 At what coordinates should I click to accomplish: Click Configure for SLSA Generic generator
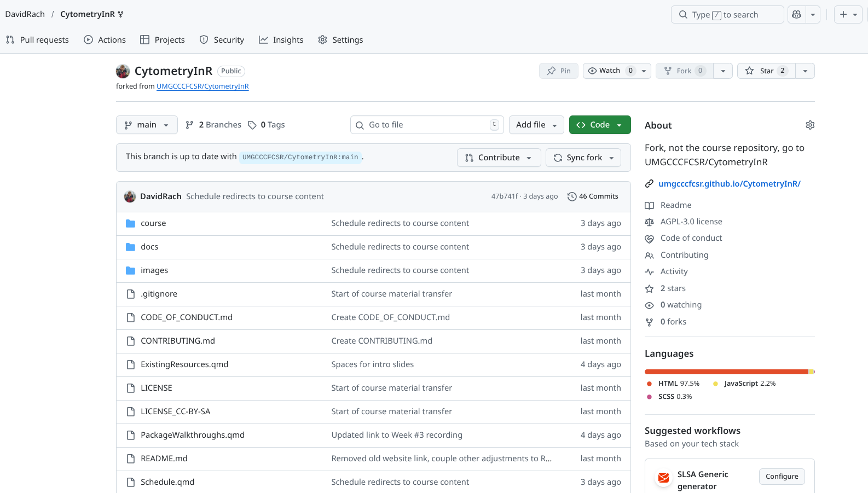(782, 477)
